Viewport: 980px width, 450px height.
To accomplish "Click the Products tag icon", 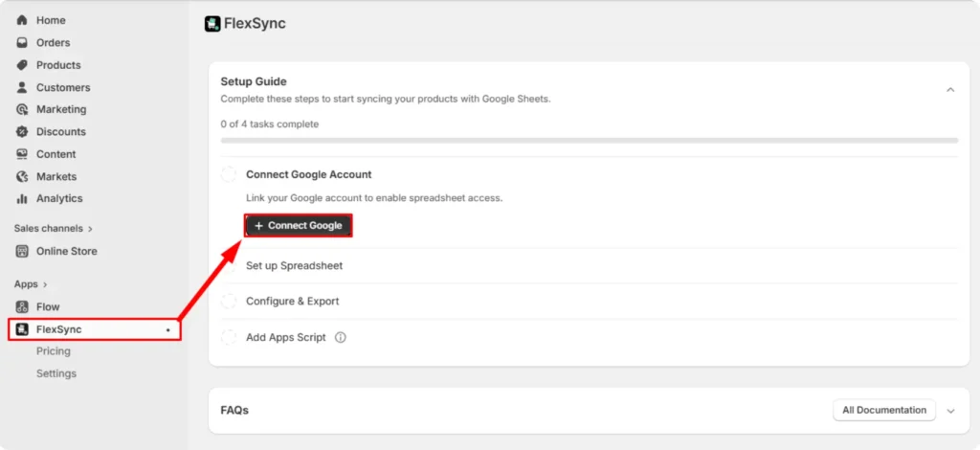I will click(22, 65).
